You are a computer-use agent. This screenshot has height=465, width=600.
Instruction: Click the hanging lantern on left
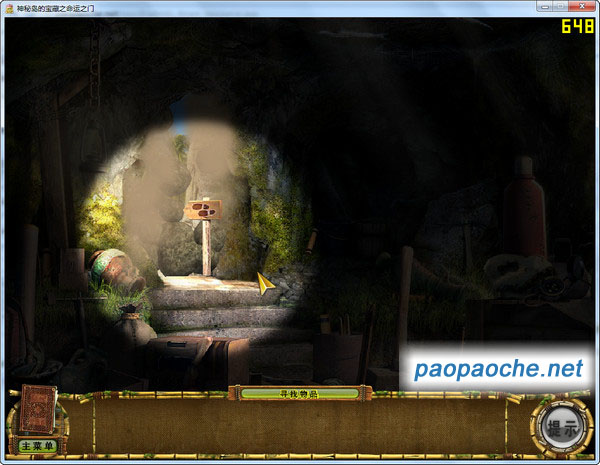pos(93,147)
